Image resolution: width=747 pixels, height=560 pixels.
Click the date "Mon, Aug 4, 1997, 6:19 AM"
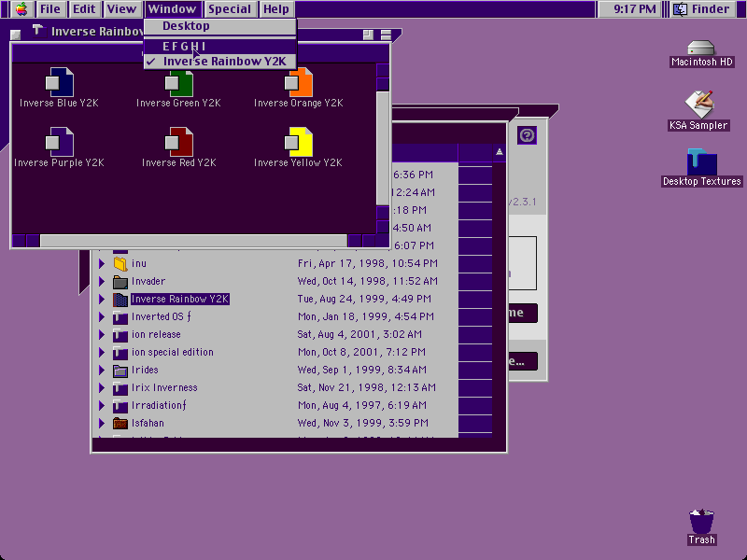[x=361, y=406]
